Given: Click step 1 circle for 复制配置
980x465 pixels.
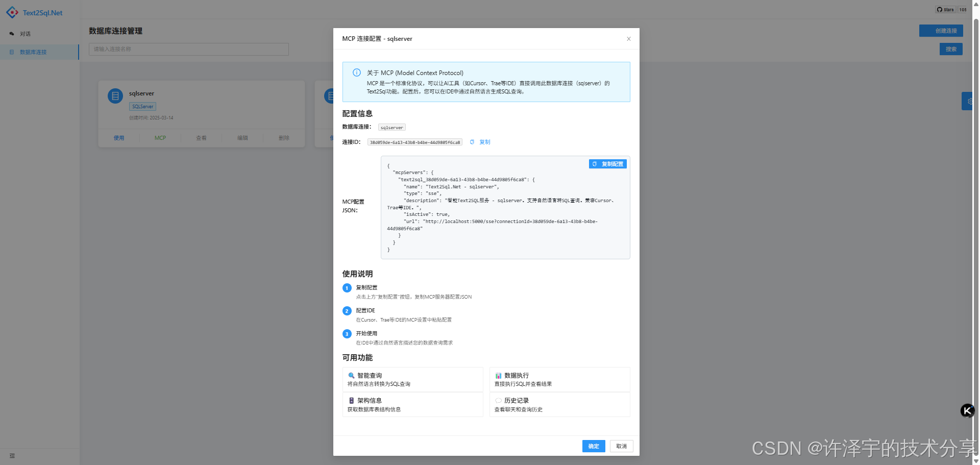Looking at the screenshot, I should pos(347,288).
